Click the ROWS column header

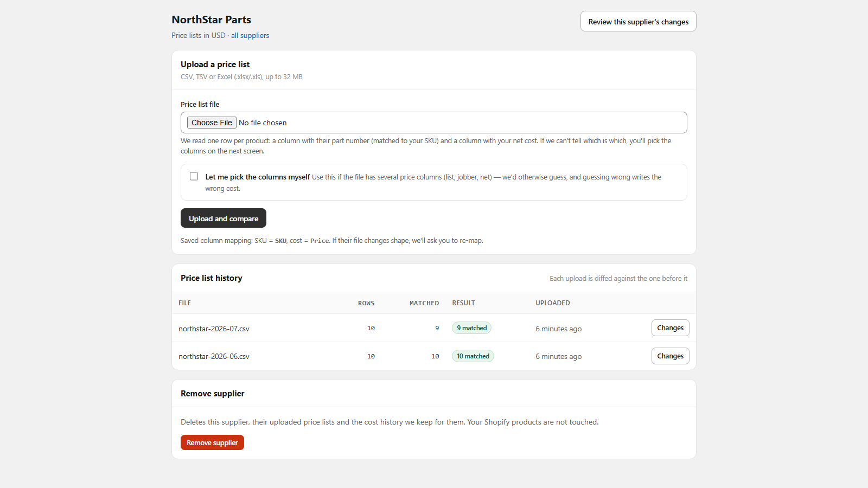coord(366,303)
